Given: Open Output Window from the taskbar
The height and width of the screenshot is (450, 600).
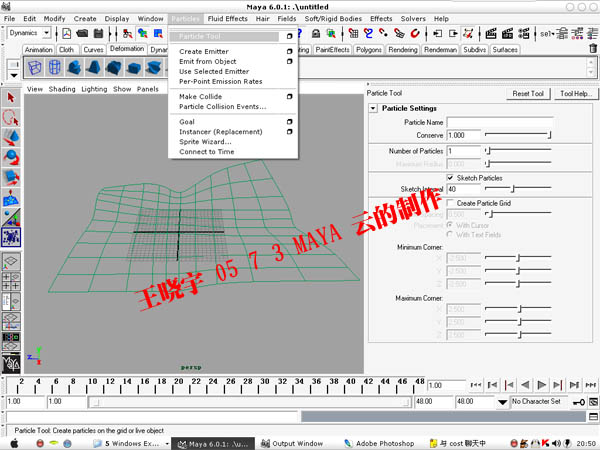Looking at the screenshot, I should click(292, 443).
